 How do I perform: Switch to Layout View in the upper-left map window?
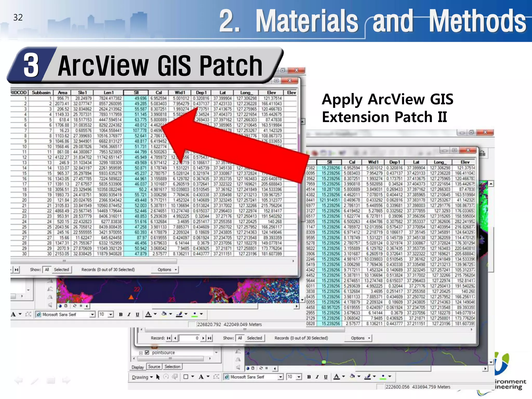coord(66,306)
